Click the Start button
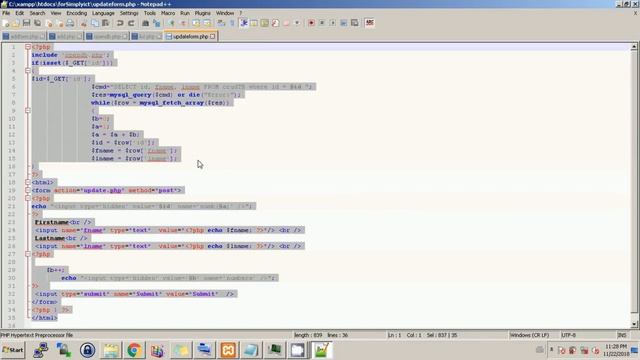The height and width of the screenshot is (360, 640). [x=13, y=350]
